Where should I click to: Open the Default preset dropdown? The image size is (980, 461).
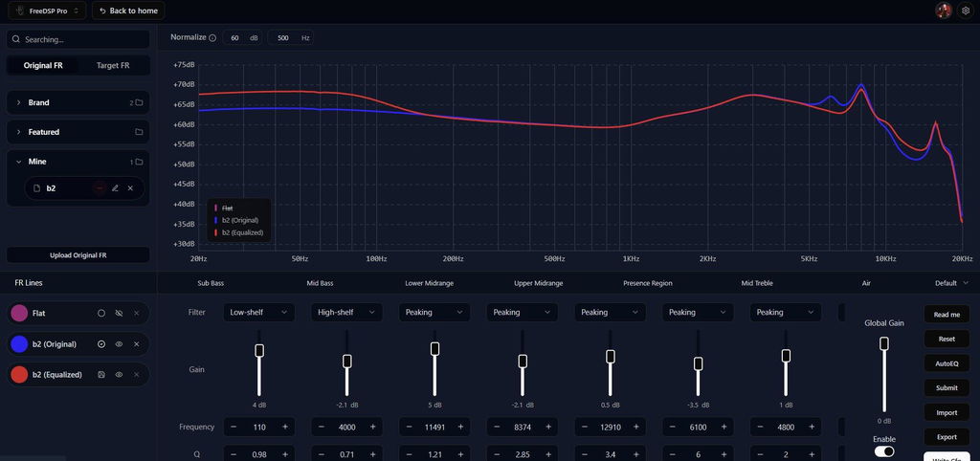(x=952, y=283)
